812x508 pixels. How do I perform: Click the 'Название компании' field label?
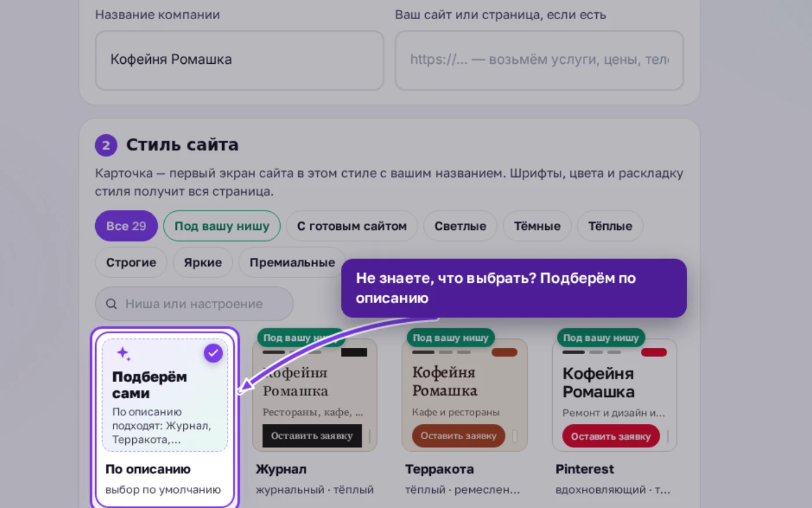pos(157,15)
